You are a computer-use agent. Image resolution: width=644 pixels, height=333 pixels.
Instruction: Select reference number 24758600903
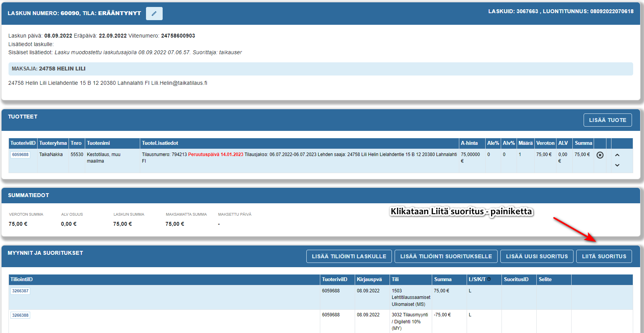tap(178, 36)
